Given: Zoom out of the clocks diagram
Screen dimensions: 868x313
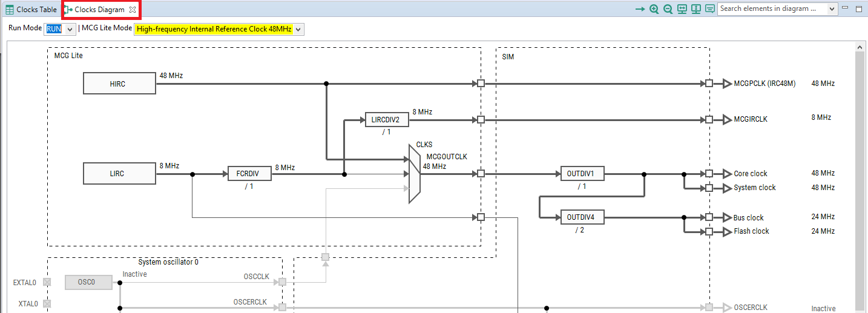Looking at the screenshot, I should click(668, 9).
